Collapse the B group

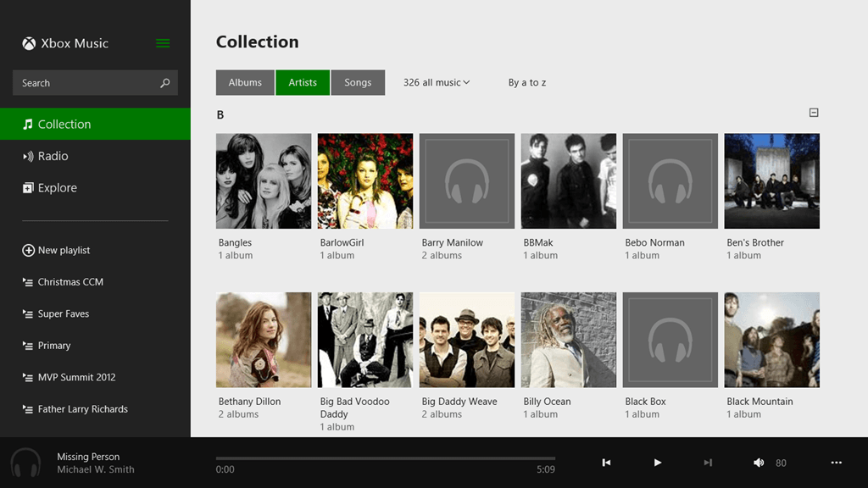click(814, 113)
